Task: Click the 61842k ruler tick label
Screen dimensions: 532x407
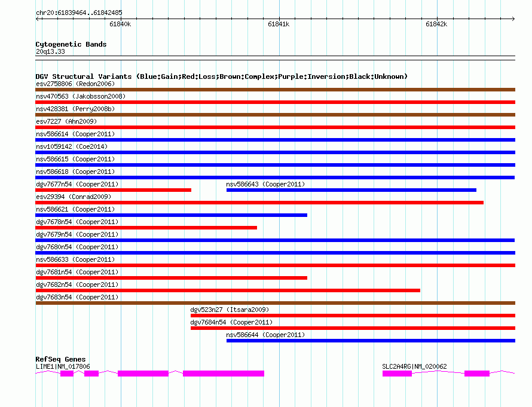Action: coord(436,24)
